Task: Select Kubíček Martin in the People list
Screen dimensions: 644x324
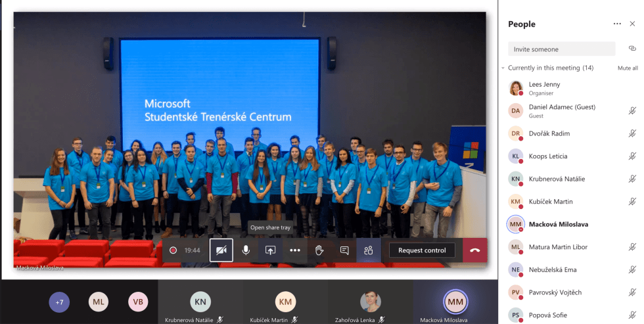Action: [x=572, y=202]
